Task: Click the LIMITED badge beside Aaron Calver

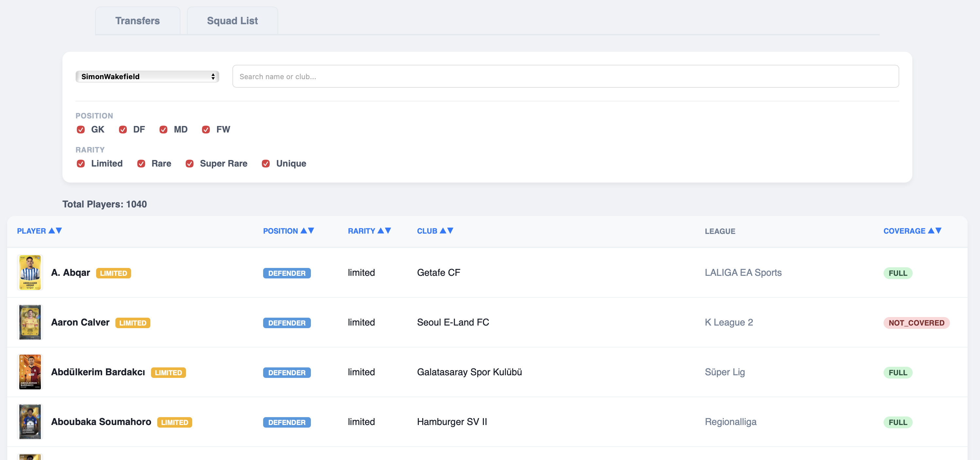Action: 133,323
